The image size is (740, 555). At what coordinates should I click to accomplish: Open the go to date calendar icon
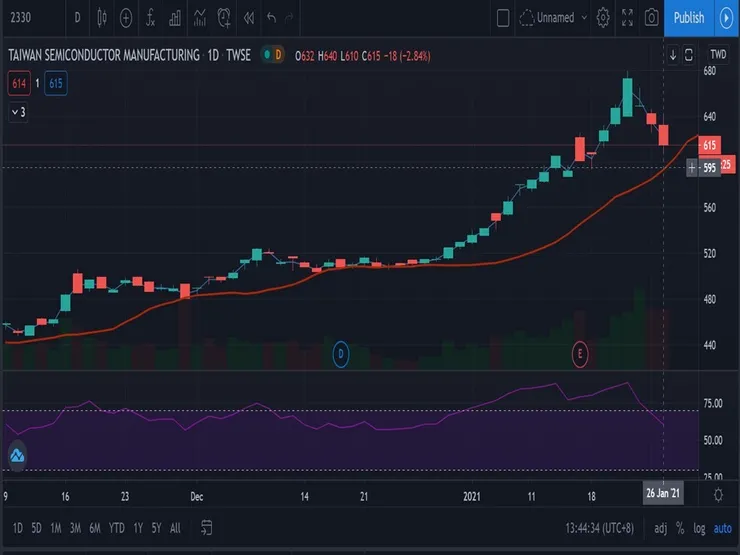click(x=206, y=528)
